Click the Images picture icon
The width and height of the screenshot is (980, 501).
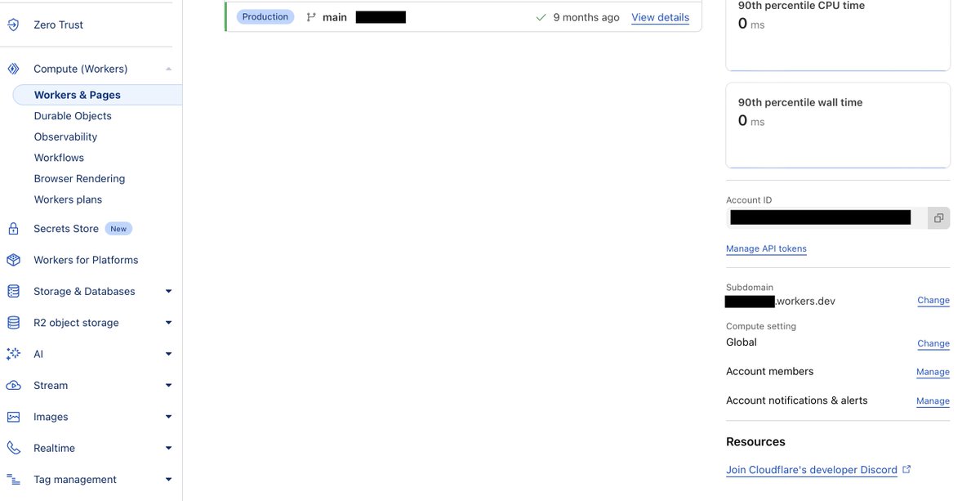[x=13, y=417]
